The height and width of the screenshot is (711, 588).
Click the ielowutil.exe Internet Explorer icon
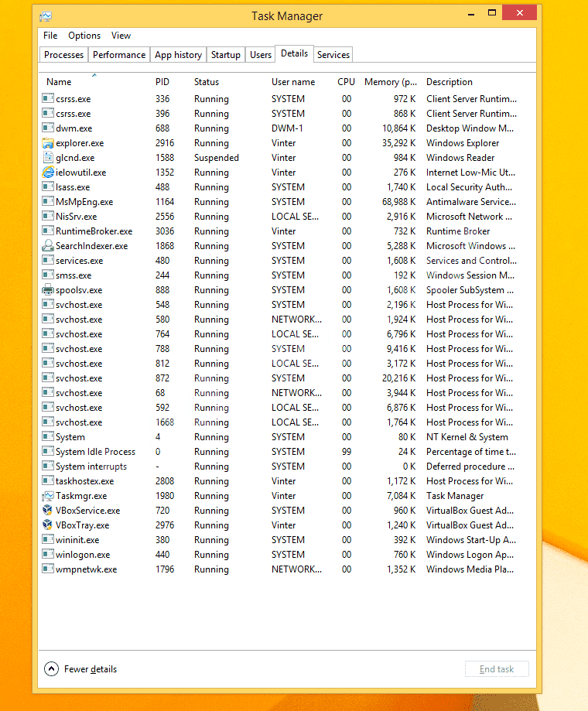pyautogui.click(x=48, y=173)
